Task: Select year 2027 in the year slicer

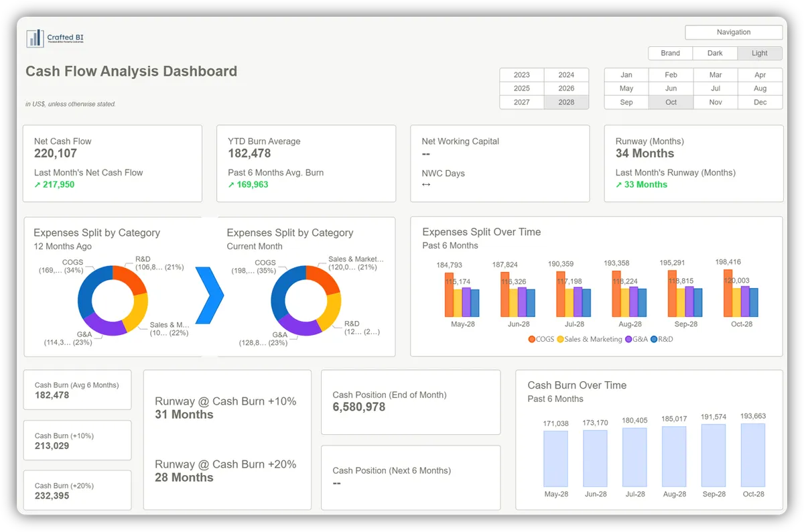Action: pyautogui.click(x=522, y=102)
